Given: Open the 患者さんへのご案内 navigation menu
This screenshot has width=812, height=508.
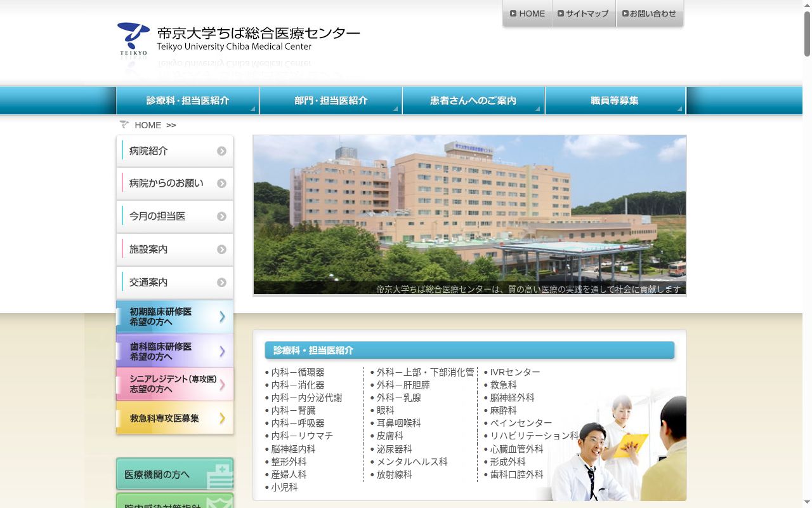Looking at the screenshot, I should pos(473,100).
